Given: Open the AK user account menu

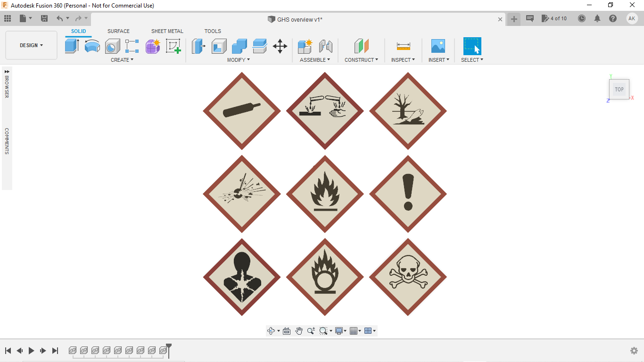Looking at the screenshot, I should (632, 18).
